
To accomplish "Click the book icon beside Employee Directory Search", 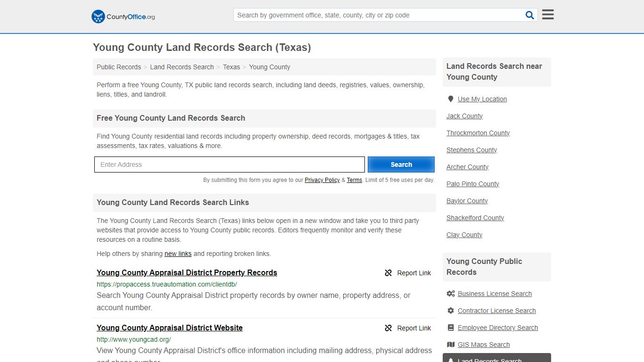I will [451, 328].
